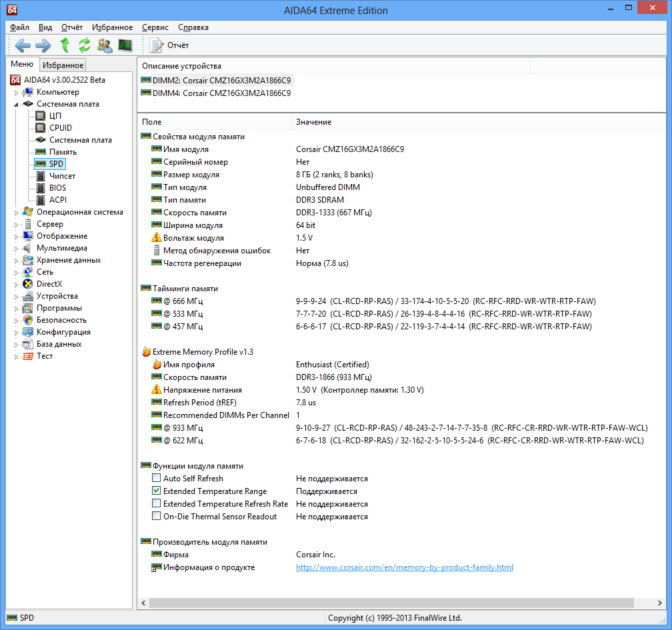The image size is (672, 630).
Task: Select the Компьютер icon node
Action: click(28, 92)
